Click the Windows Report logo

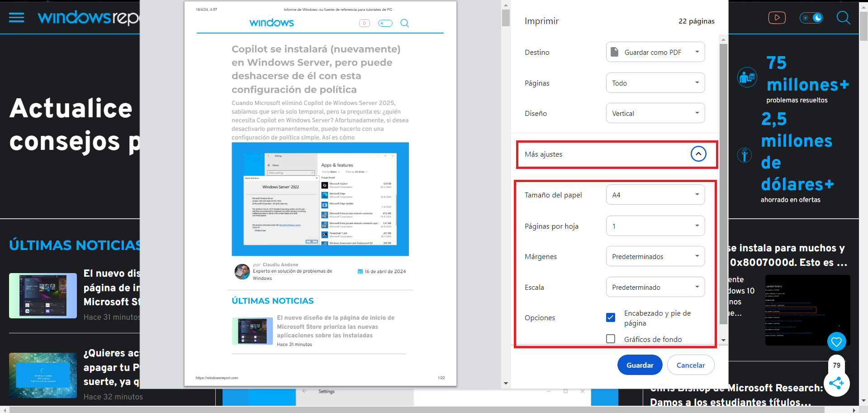pos(89,18)
